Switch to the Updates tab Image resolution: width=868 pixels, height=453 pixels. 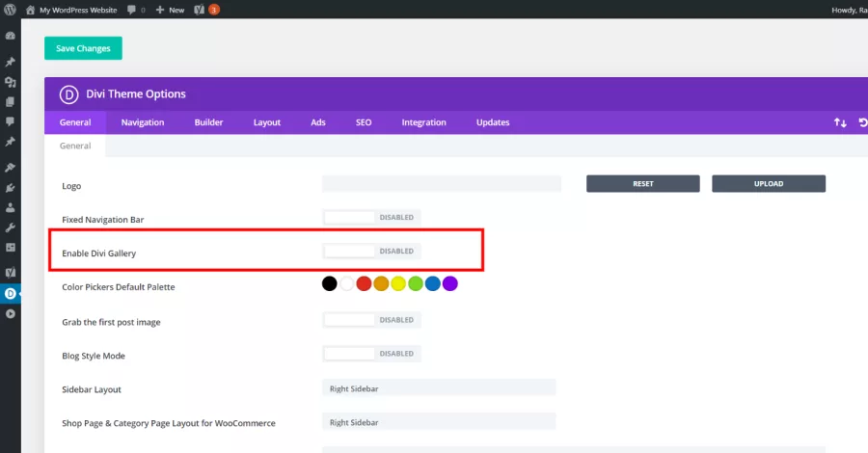[493, 122]
